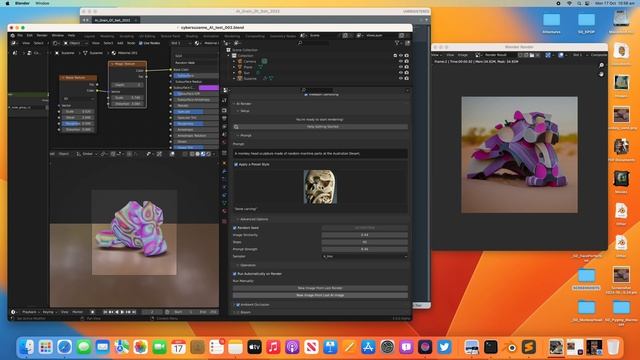Open the View Layer properties tab icon
640x360 pixels.
coord(225,127)
